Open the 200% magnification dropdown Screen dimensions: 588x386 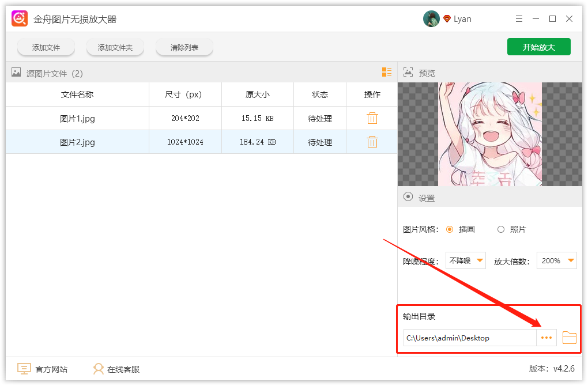[x=557, y=260]
